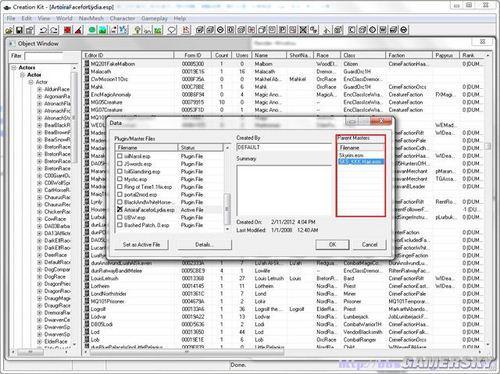Screen dimensions: 500x374
Task: Click the landscape picture toolbar icon
Action: coord(103,30)
